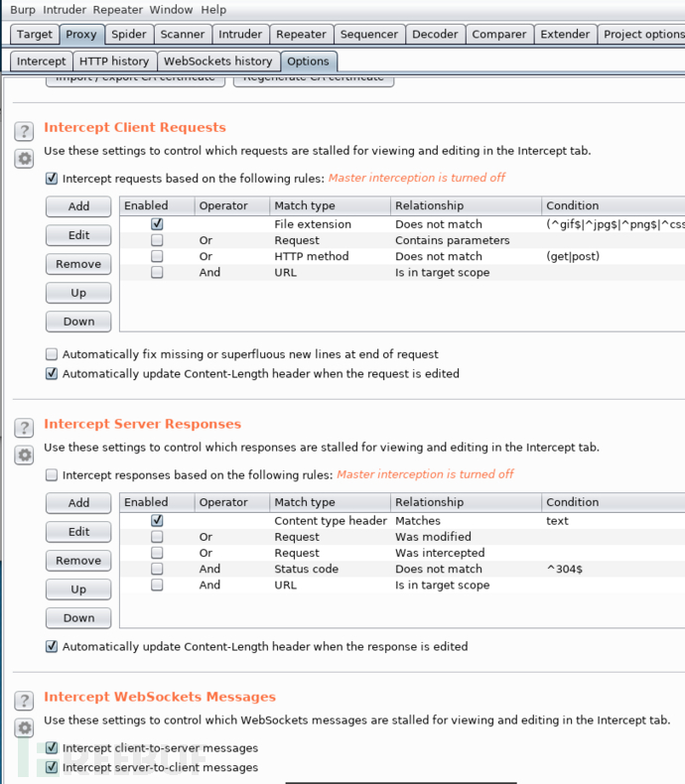Image resolution: width=685 pixels, height=784 pixels.
Task: Click Up in Intercept Client Requests
Action: pos(78,293)
